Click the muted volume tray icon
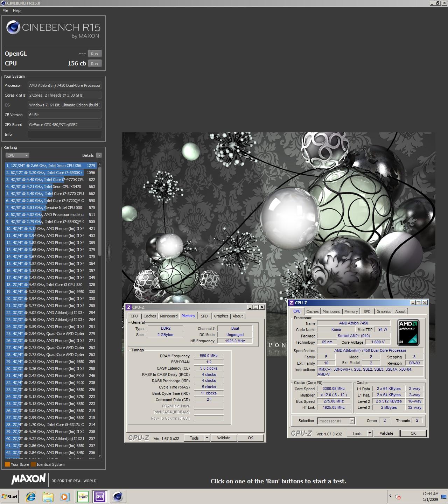The width and height of the screenshot is (448, 504). 398,497
